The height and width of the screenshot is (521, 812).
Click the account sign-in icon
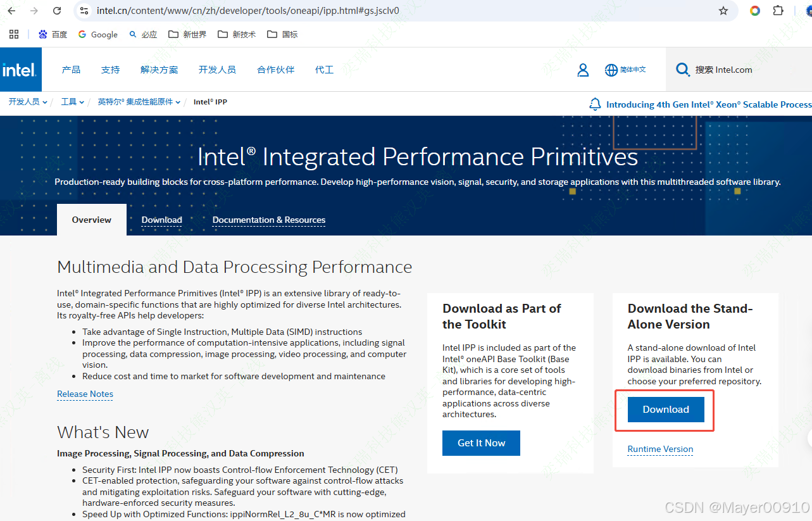tap(582, 70)
